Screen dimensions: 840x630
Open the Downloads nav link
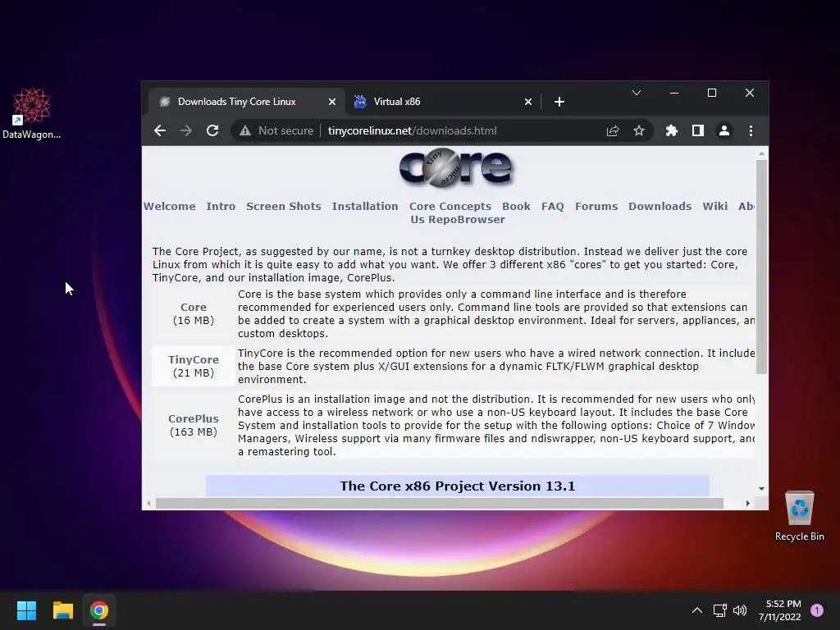[660, 206]
